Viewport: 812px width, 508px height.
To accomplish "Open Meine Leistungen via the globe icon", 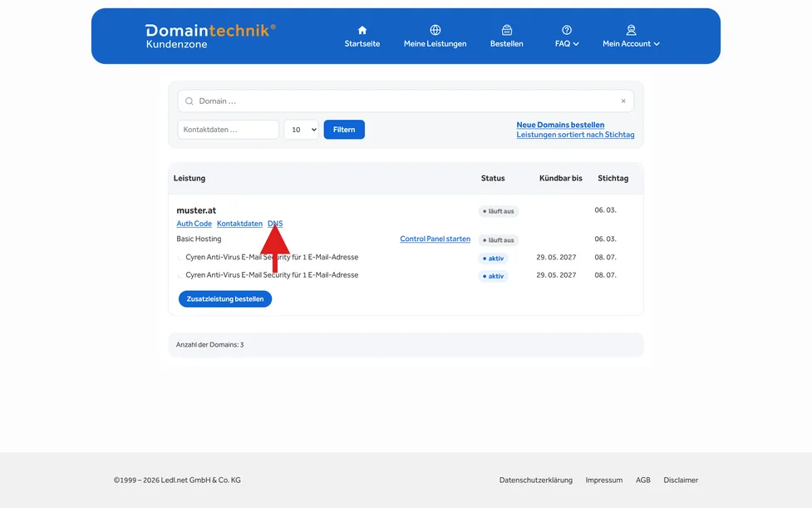I will click(x=435, y=30).
